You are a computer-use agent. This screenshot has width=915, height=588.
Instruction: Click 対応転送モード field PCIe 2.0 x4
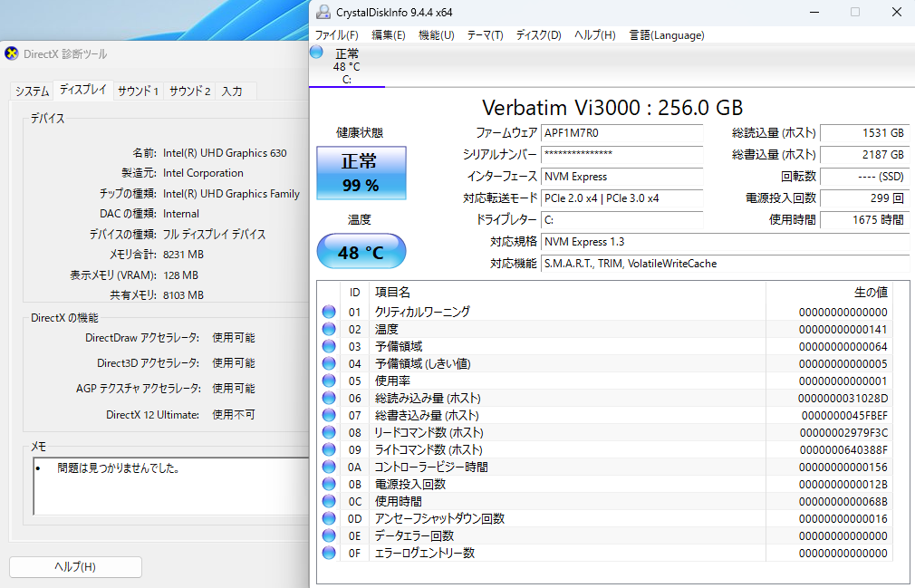622,198
